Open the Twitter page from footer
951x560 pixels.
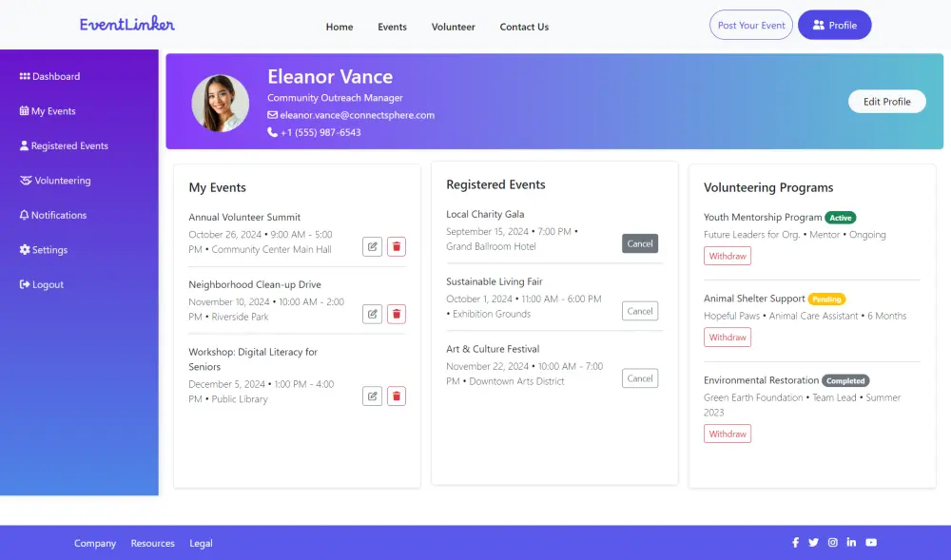coord(813,543)
